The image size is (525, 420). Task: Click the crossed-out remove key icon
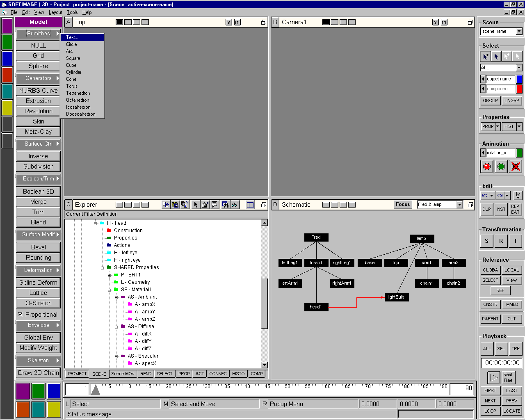coord(516,167)
